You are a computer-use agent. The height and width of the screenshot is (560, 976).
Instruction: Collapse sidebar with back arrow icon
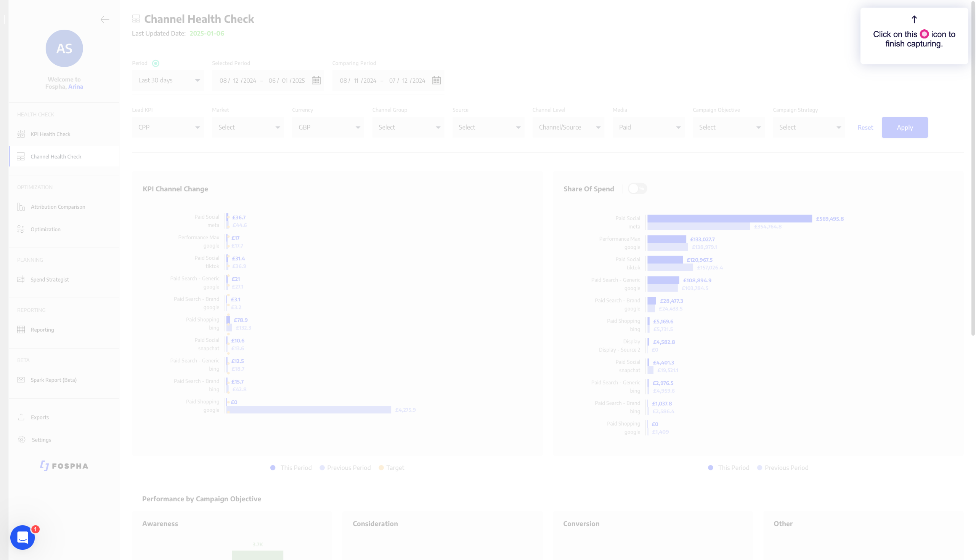(x=105, y=19)
